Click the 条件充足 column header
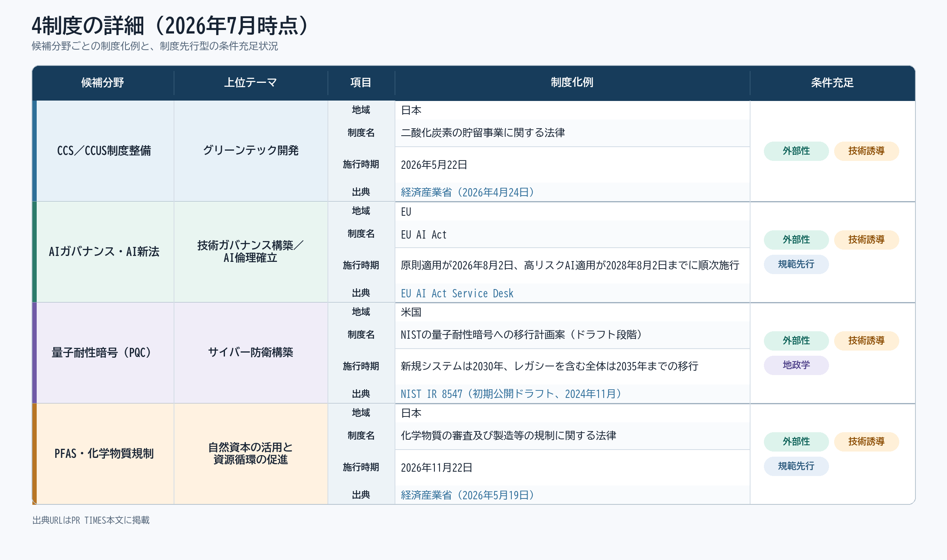Screen dimensions: 947x560 tap(832, 82)
